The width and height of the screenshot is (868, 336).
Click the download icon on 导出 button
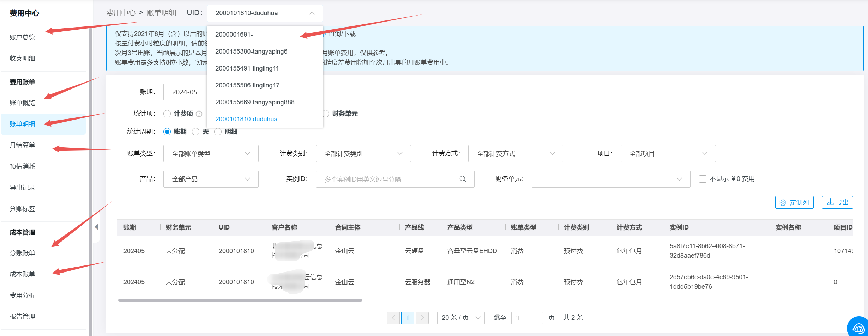coord(830,202)
